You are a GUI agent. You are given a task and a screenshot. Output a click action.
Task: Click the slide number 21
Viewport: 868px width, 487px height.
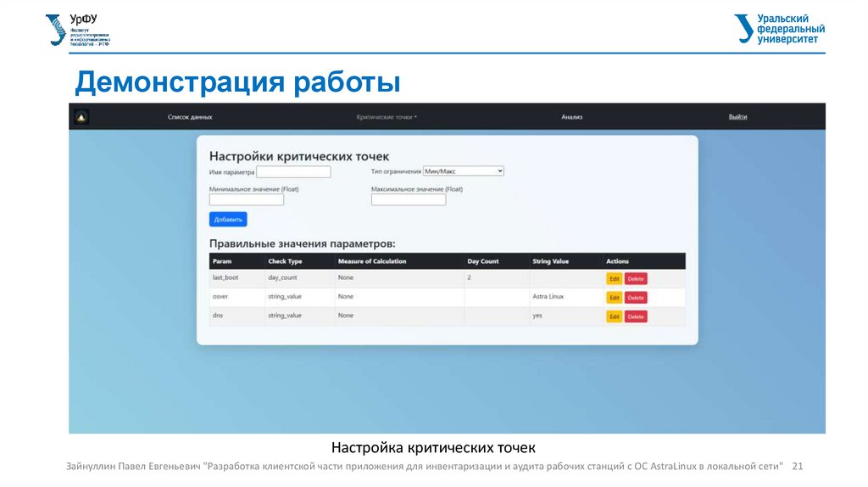[x=797, y=466]
